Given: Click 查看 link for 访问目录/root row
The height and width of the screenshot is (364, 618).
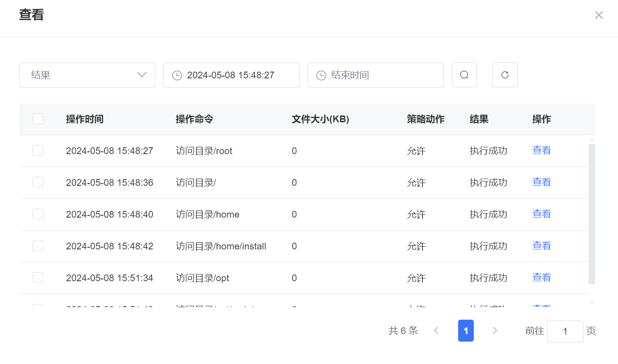Looking at the screenshot, I should [x=541, y=150].
